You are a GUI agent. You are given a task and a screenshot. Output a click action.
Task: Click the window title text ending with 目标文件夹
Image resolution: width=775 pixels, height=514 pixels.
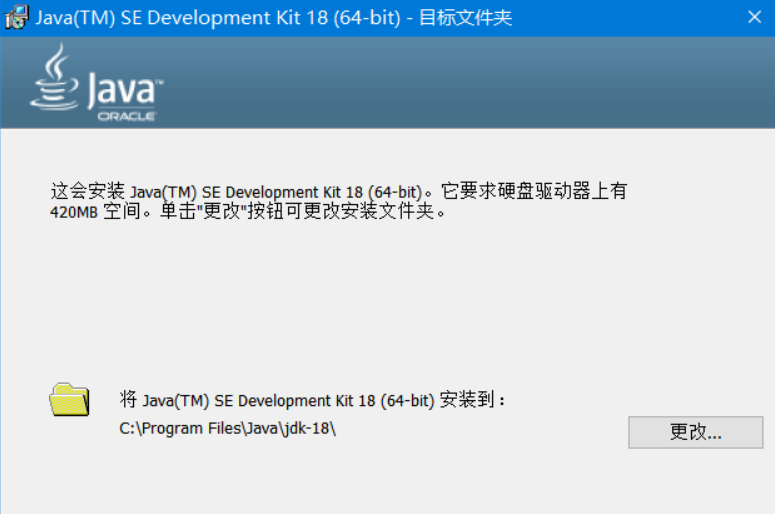[274, 18]
